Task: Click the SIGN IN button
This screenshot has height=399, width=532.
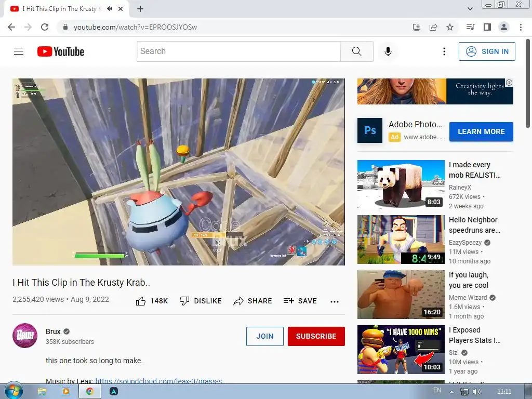Action: click(x=487, y=51)
